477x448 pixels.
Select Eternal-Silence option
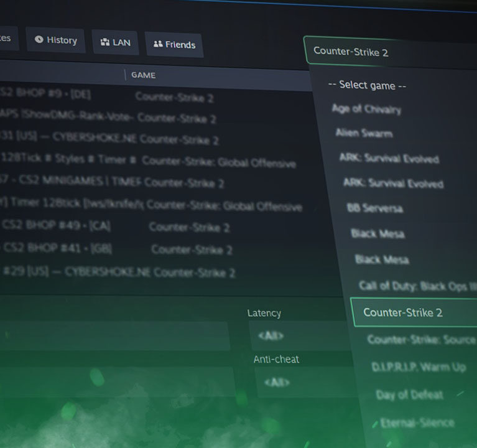point(417,422)
